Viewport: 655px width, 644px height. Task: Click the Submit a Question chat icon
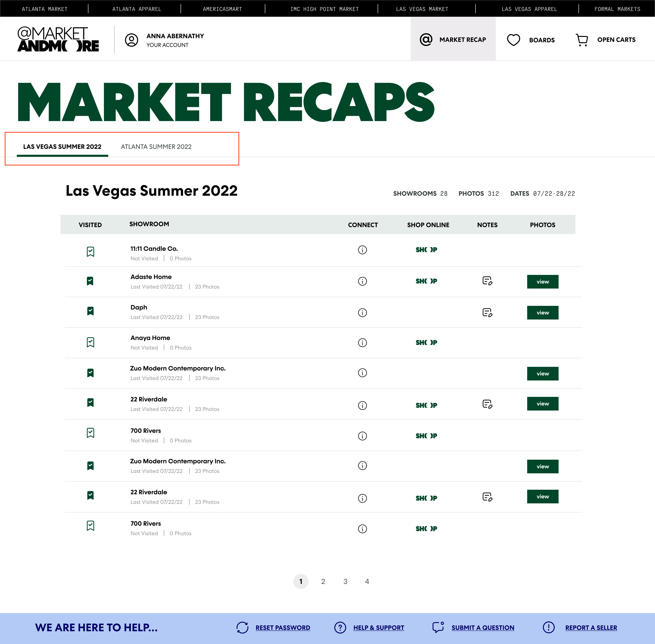point(438,627)
